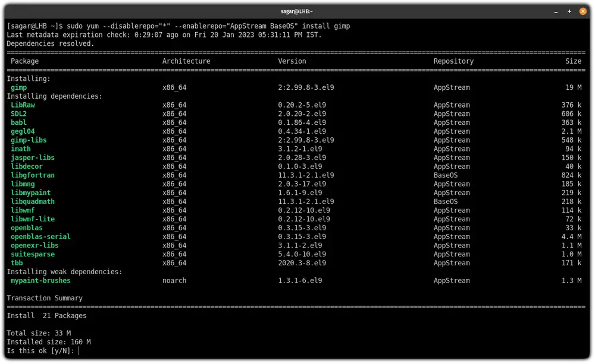Click the mypaint-brushes weak dependency
The image size is (595, 364).
coord(40,281)
